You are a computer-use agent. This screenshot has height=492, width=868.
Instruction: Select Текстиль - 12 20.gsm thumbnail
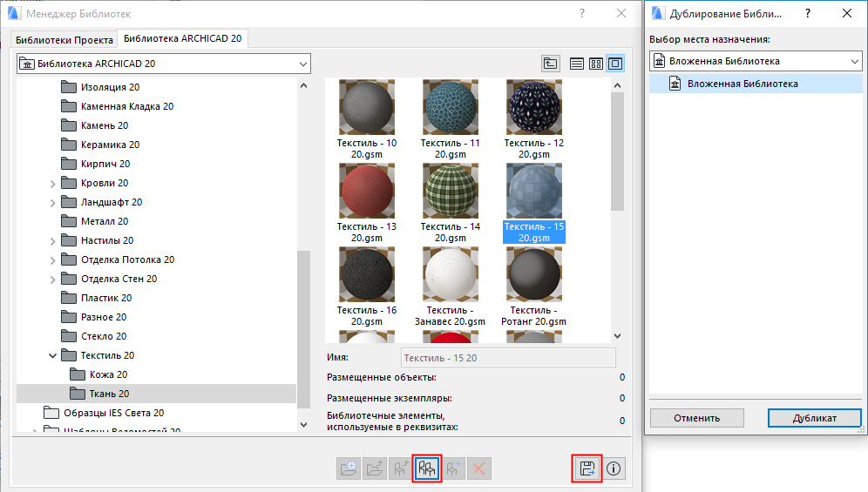click(x=533, y=107)
